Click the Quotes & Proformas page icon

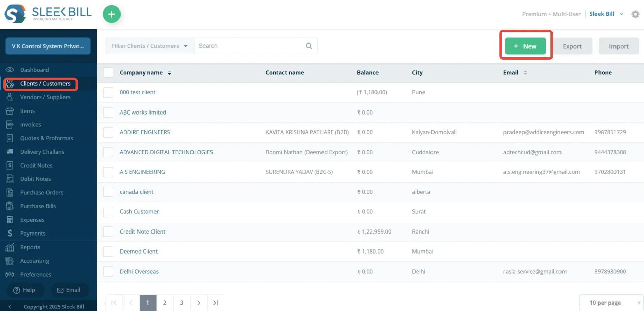10,138
